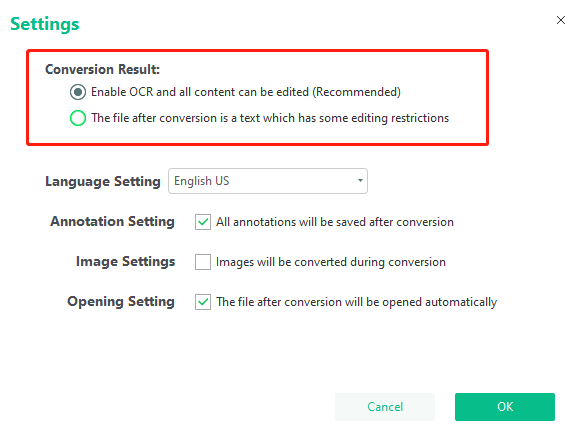580x437 pixels.
Task: Close the Settings dialog with the X
Action: (560, 20)
